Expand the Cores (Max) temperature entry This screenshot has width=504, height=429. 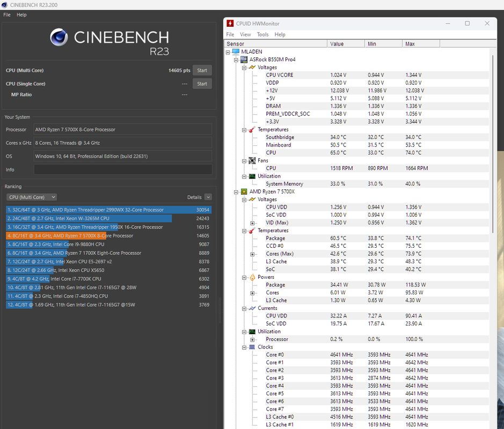252,254
